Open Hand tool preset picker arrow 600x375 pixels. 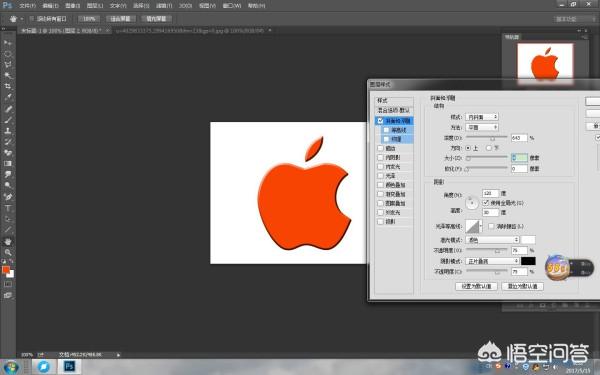click(x=21, y=19)
